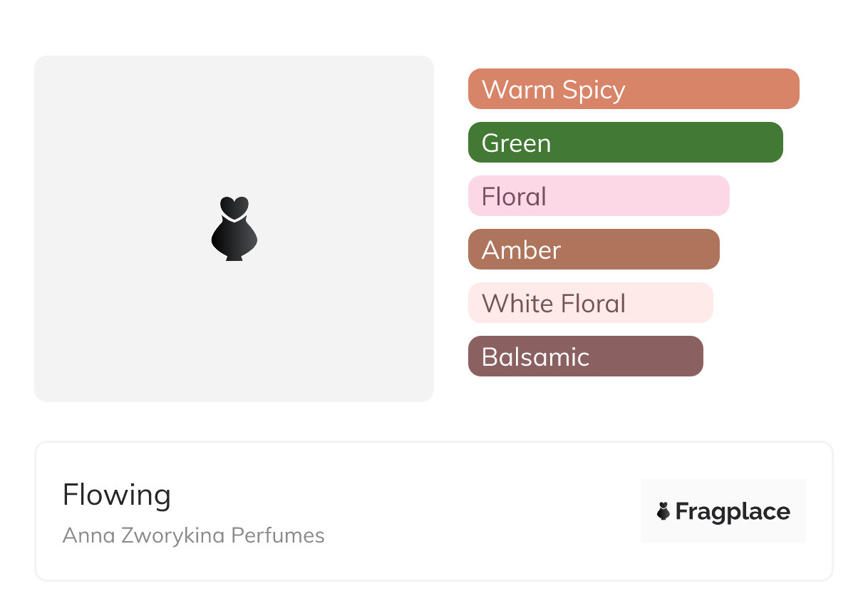Click the Fragplace wordmark text
This screenshot has height=616, width=868.
[x=733, y=512]
